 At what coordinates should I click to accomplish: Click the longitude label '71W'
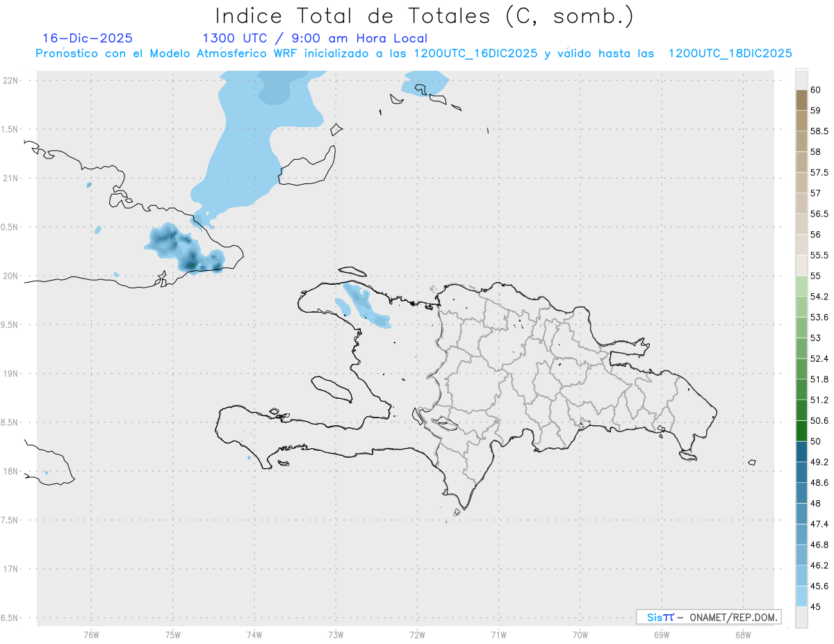click(498, 635)
